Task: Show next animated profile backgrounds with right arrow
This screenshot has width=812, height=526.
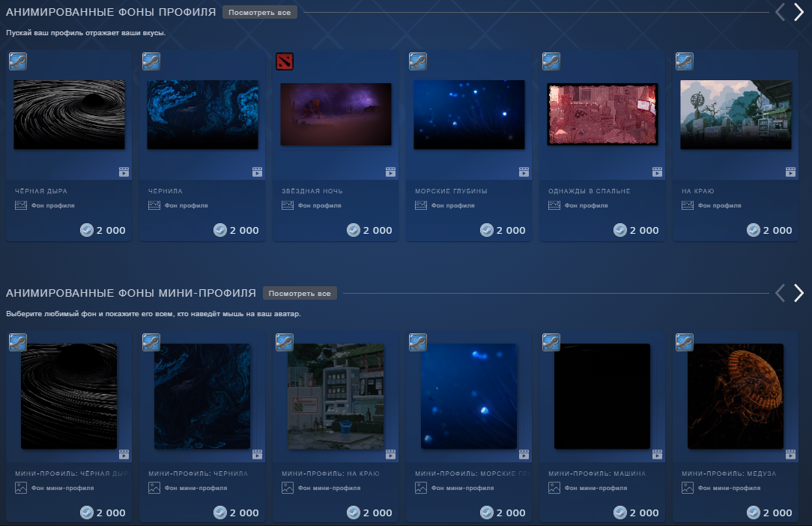Action: tap(799, 12)
